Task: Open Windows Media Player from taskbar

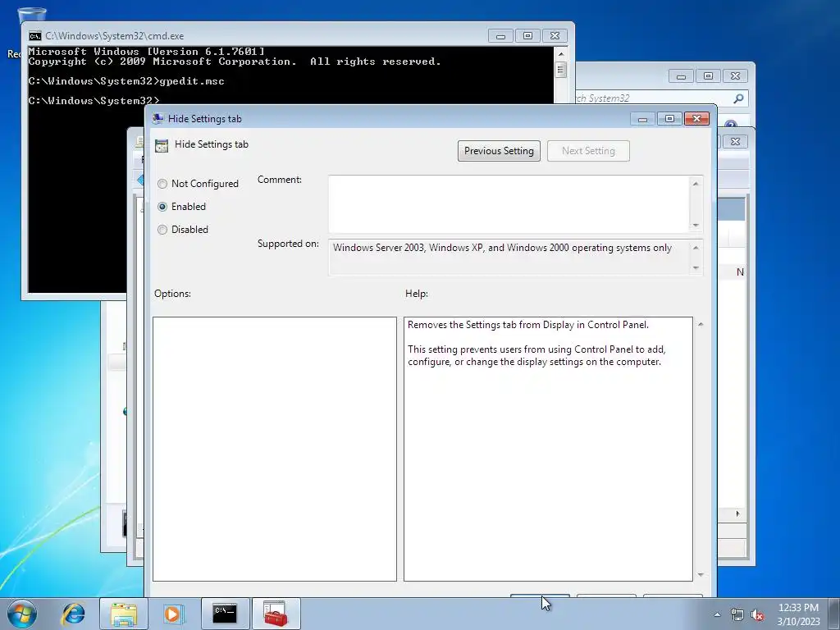Action: coord(172,614)
